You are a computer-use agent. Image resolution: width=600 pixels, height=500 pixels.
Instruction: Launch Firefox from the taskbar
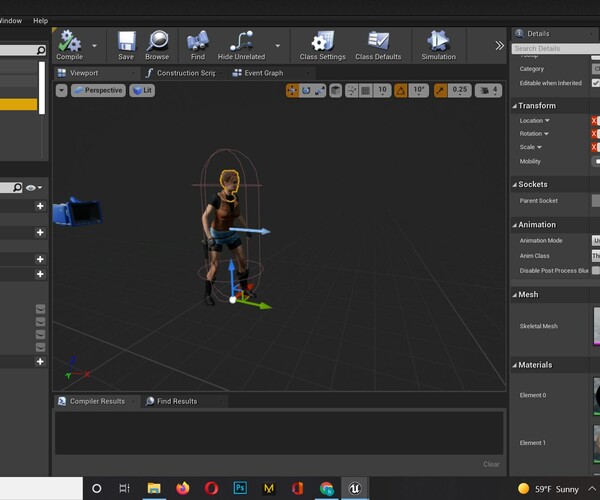click(183, 488)
